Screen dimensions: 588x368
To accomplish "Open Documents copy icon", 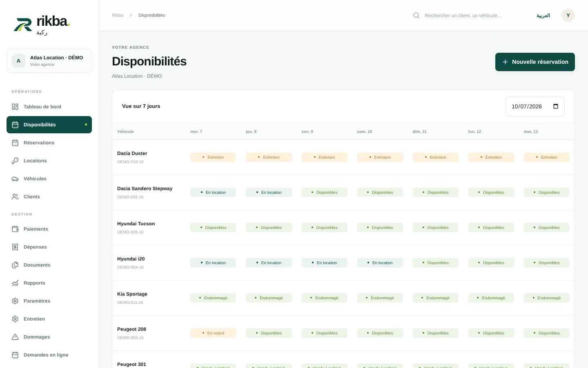I will point(15,265).
